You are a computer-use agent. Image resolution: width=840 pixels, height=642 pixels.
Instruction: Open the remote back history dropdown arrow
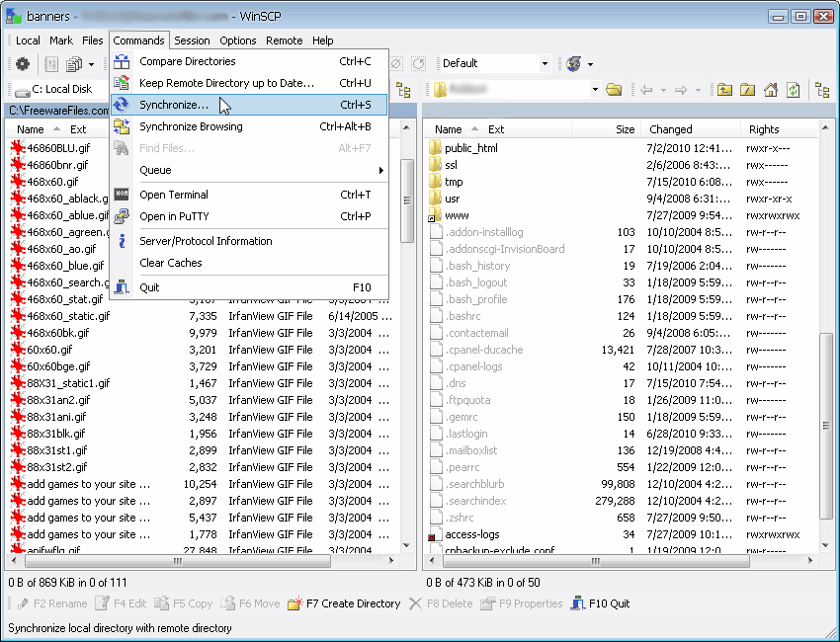(x=663, y=90)
